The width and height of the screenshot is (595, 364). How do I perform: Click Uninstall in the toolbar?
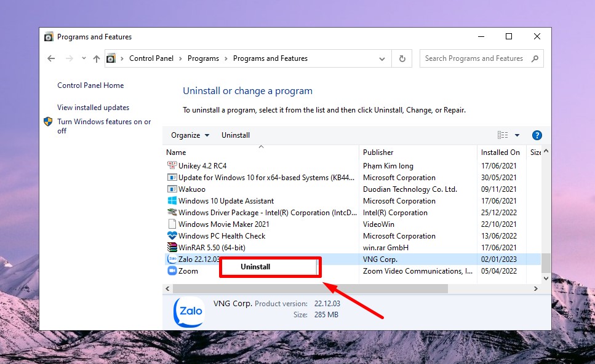(x=236, y=135)
